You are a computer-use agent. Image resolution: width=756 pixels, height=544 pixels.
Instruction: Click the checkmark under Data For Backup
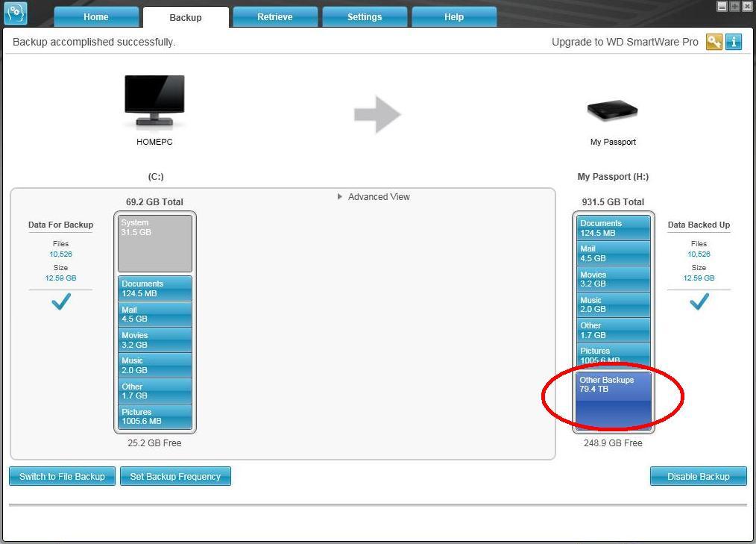click(61, 301)
